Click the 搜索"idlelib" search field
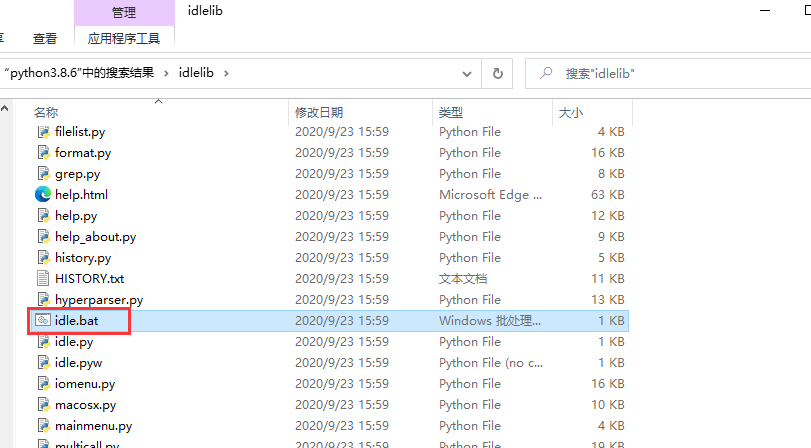Screen dimensions: 811x448 click(667, 73)
